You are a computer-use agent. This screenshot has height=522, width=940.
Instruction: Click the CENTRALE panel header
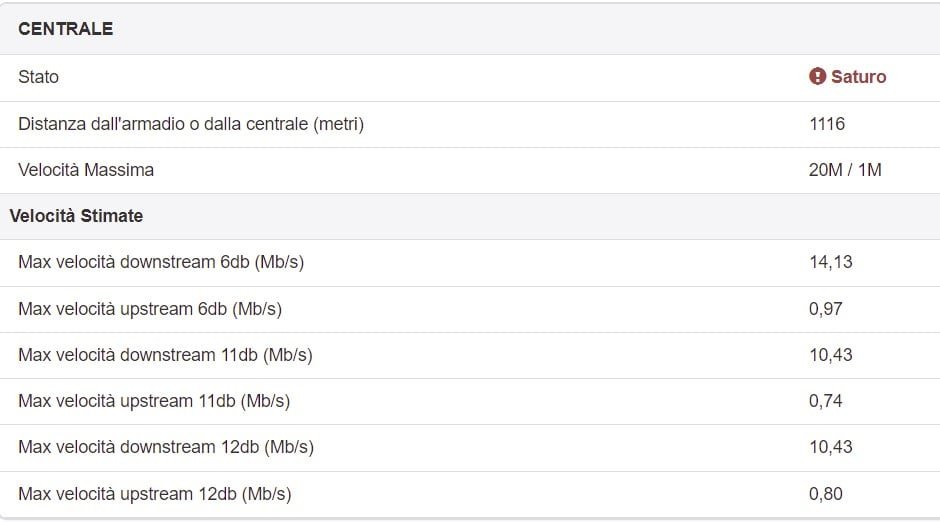(x=66, y=29)
